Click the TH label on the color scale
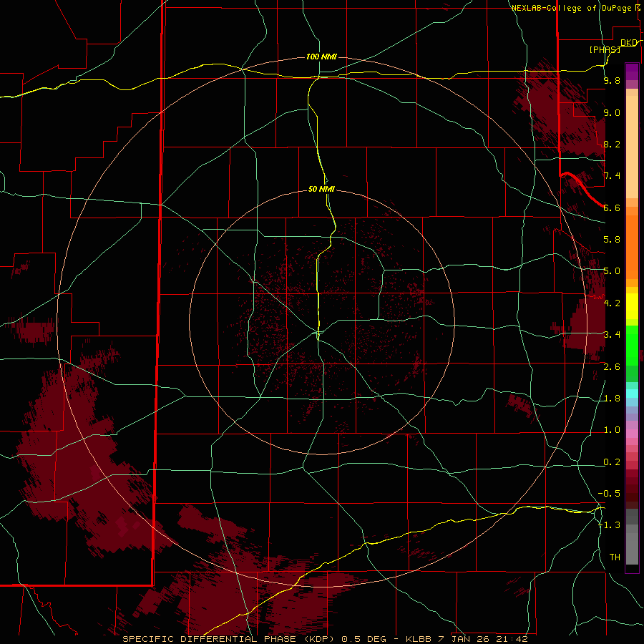 point(615,557)
